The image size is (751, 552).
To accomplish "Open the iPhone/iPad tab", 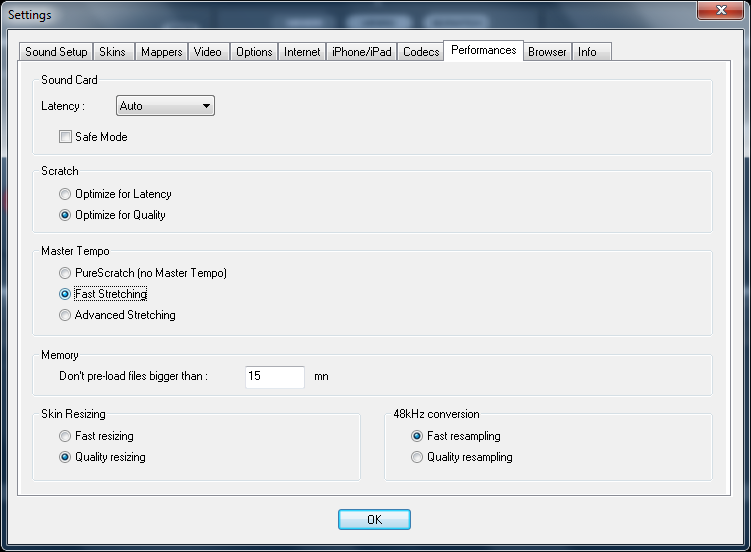I will [x=361, y=52].
